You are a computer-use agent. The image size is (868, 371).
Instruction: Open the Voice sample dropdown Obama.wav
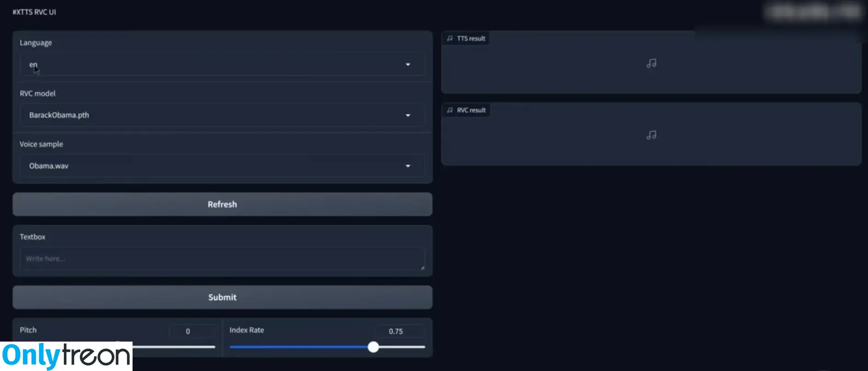pos(222,166)
